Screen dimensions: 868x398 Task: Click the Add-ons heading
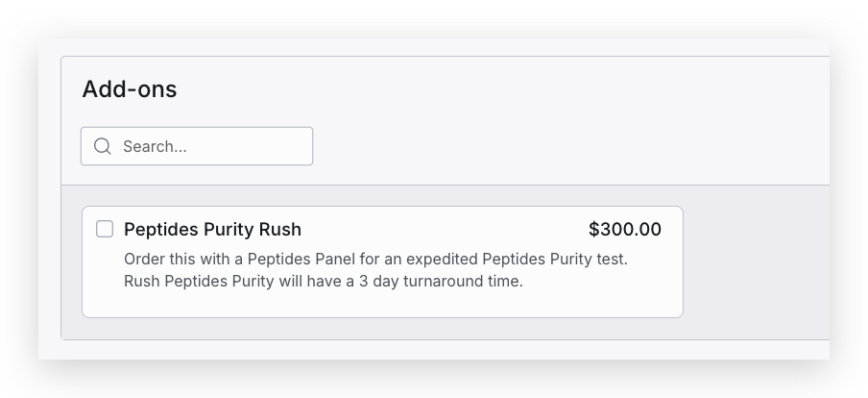point(130,89)
